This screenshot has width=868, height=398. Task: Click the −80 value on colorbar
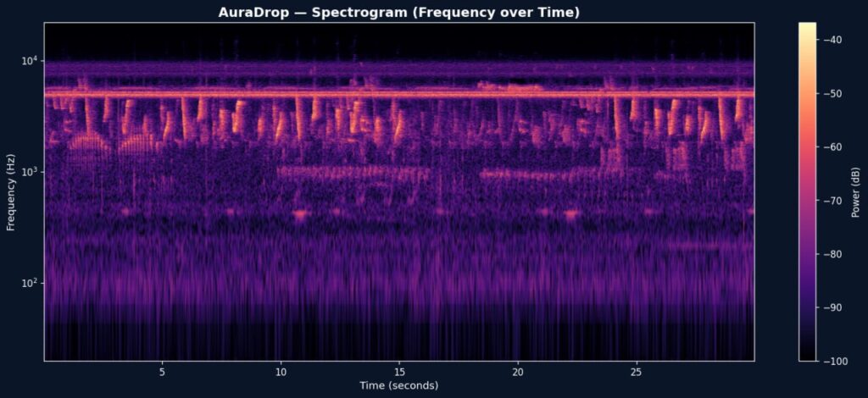pyautogui.click(x=832, y=254)
